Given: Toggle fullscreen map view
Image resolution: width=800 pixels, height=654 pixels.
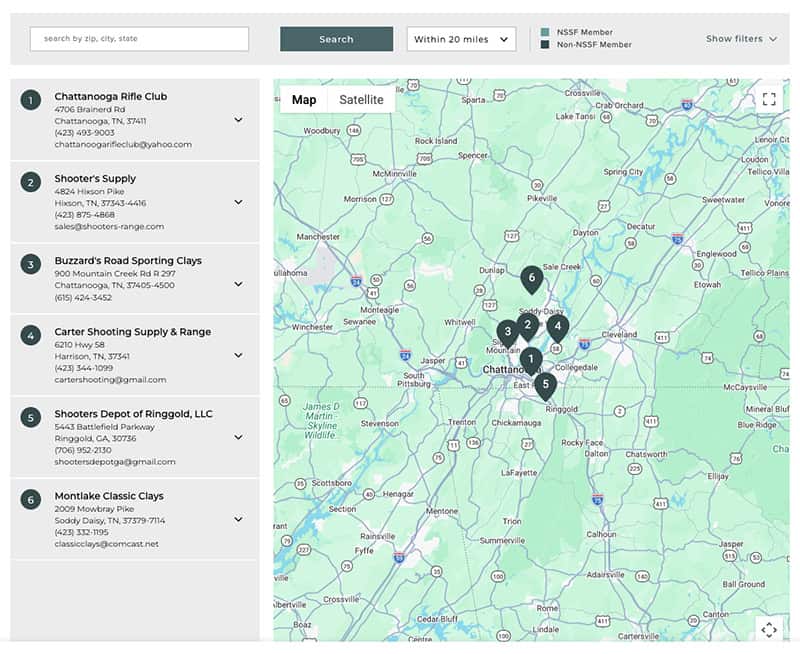Looking at the screenshot, I should [x=768, y=99].
